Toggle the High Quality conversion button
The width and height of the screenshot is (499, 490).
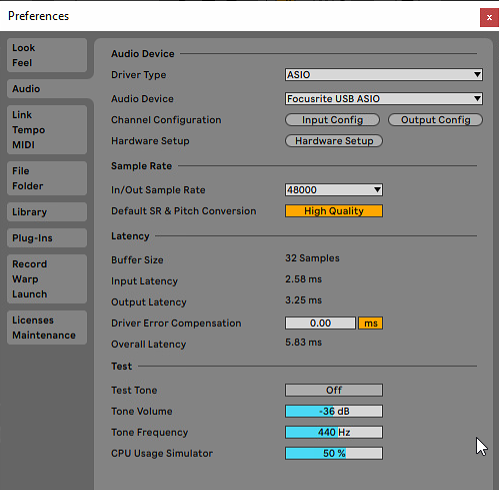pos(334,211)
